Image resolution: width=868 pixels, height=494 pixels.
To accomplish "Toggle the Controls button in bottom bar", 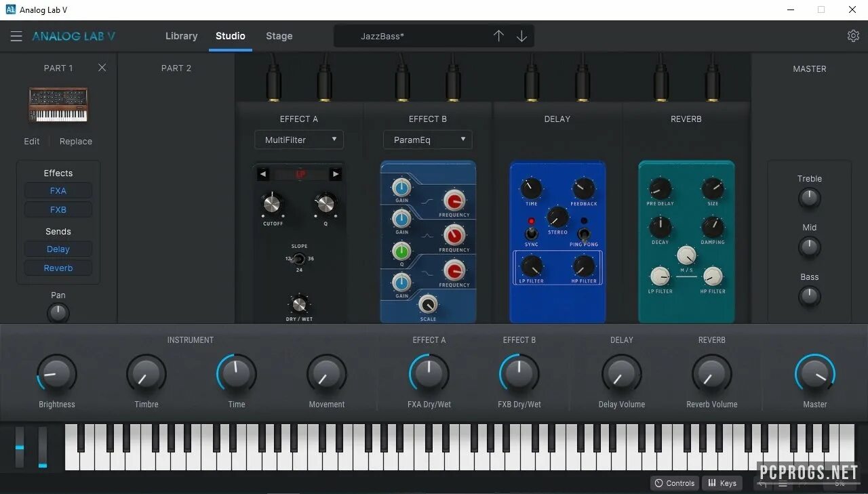I will (674, 483).
